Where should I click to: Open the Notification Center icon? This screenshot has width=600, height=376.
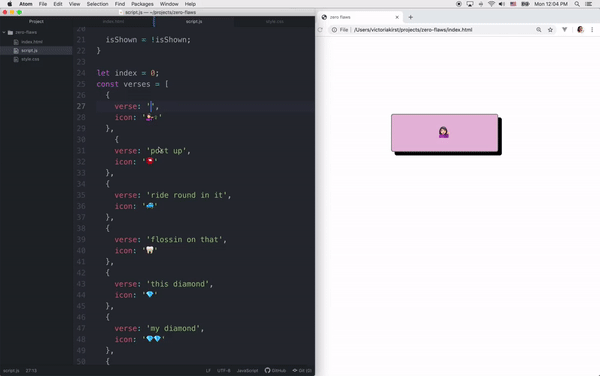point(589,4)
